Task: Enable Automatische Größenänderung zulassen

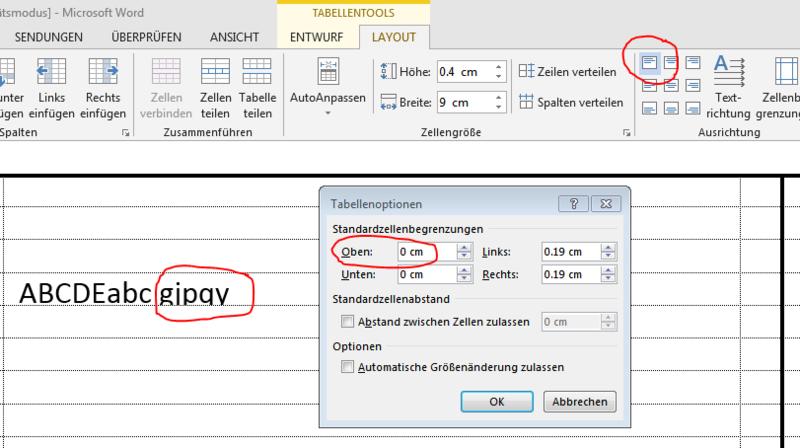Action: (x=347, y=366)
